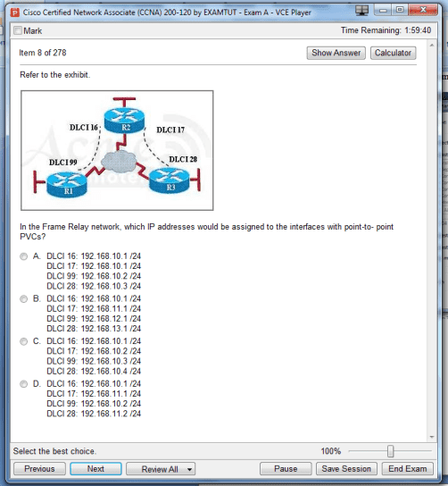This screenshot has width=448, height=486.
Task: Adjust the zoom slider handle
Action: (390, 451)
